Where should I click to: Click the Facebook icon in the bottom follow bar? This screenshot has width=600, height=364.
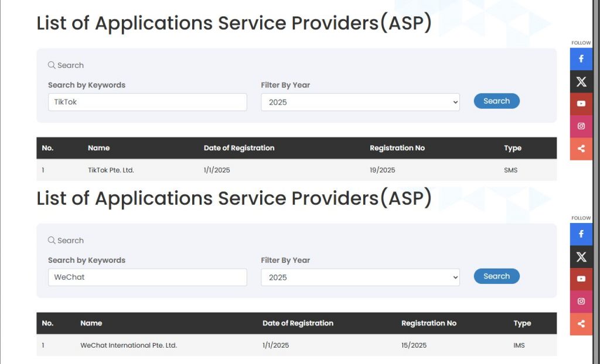(x=581, y=234)
